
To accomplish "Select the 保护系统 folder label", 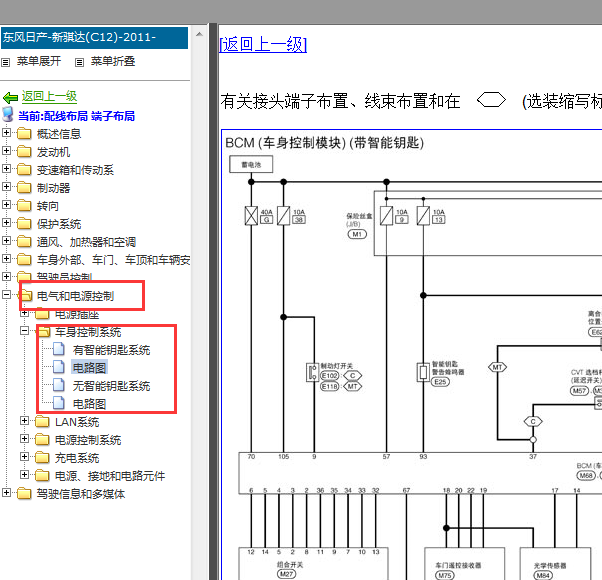I will pyautogui.click(x=59, y=224).
